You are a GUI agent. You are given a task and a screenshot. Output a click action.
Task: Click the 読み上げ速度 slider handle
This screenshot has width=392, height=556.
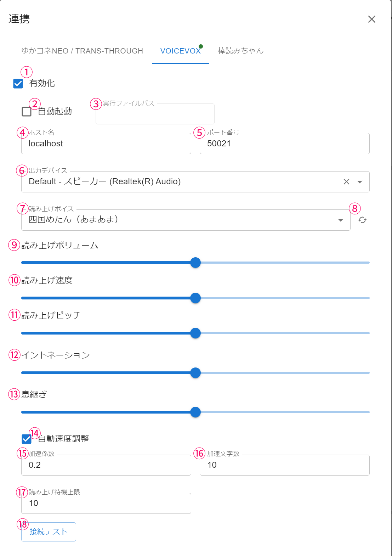pos(195,298)
